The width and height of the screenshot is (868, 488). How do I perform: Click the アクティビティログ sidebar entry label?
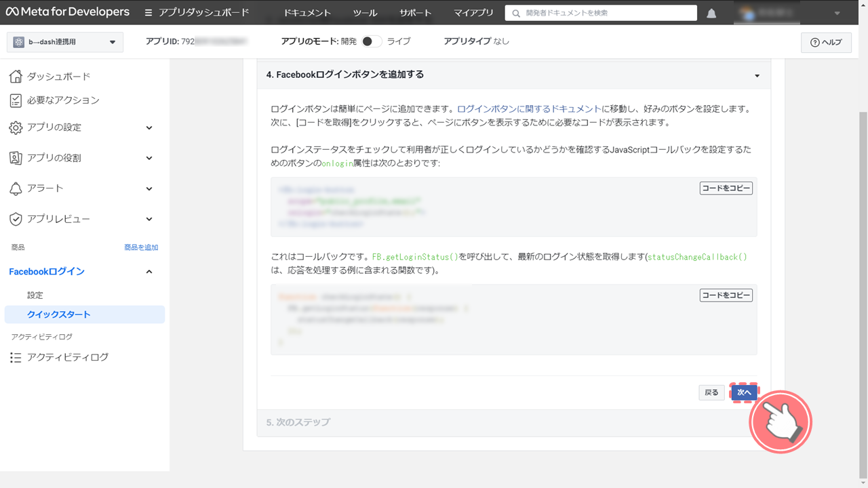pos(68,357)
